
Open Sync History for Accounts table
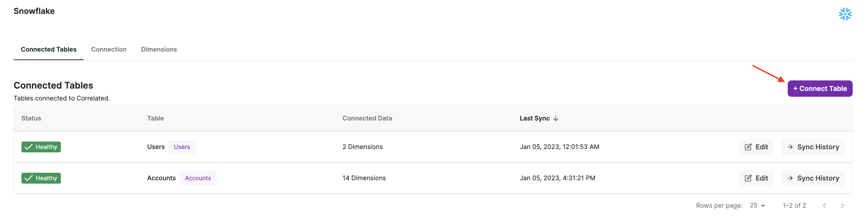click(x=813, y=178)
